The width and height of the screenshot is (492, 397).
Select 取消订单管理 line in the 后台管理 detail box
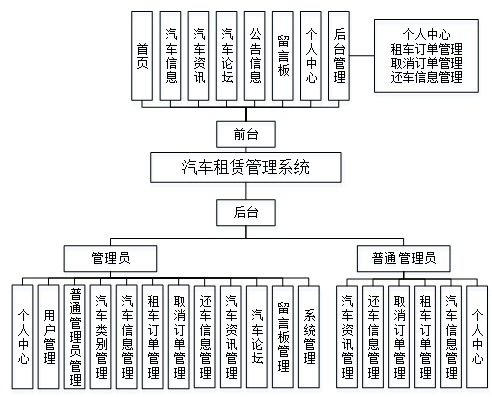(x=426, y=63)
